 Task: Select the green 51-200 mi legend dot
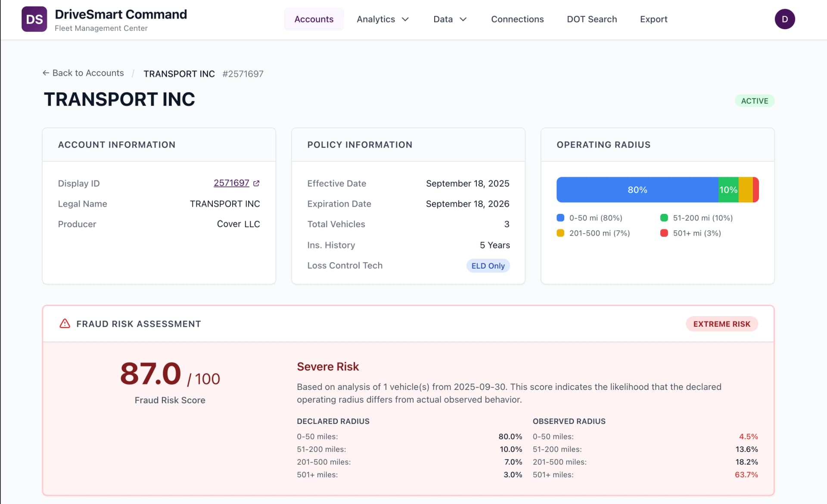pyautogui.click(x=663, y=218)
